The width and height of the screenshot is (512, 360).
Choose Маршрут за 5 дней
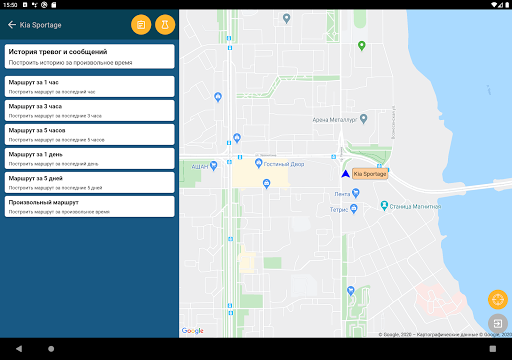(x=90, y=183)
